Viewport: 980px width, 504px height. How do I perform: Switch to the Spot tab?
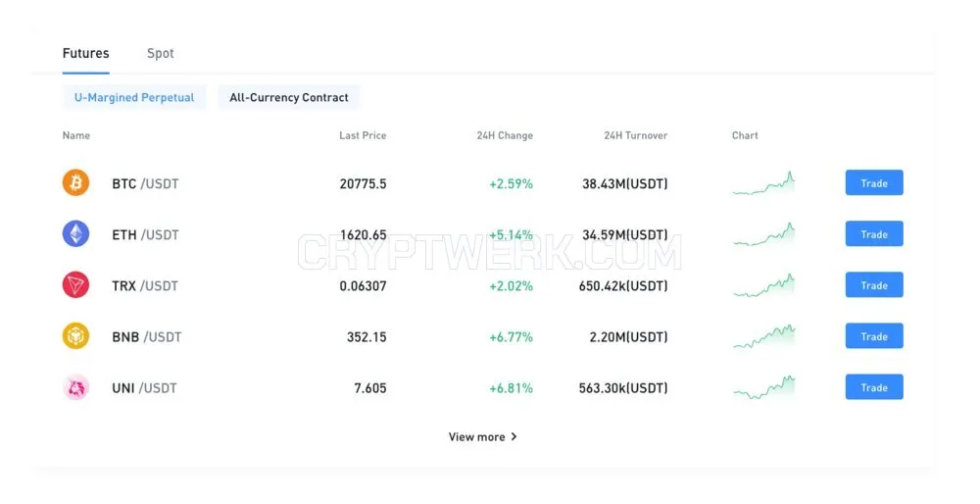click(x=161, y=53)
